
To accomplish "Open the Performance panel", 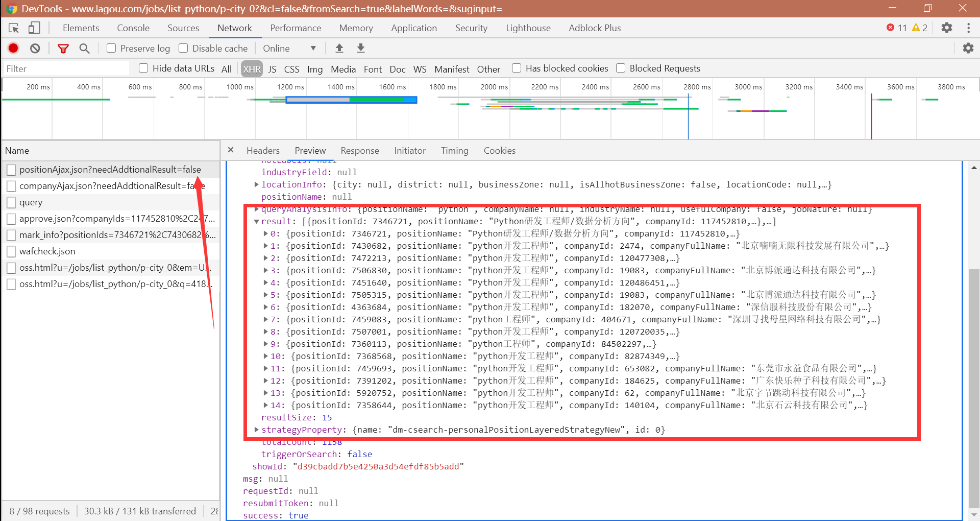I will coord(296,28).
